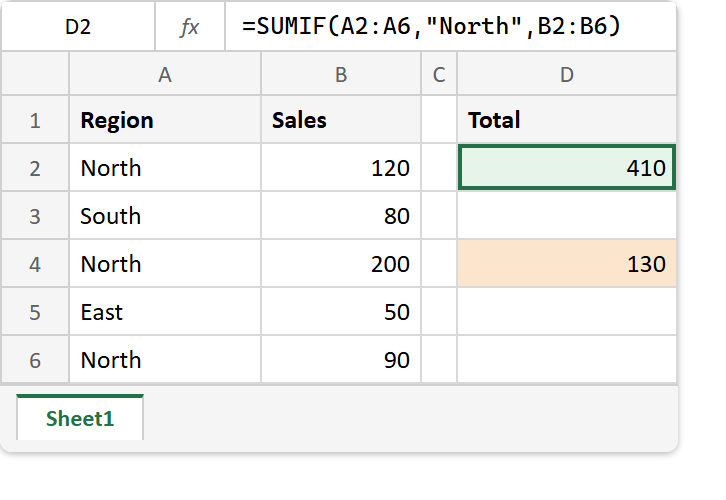Select the Sheet1 tab
Viewport: 726px width, 500px height.
pos(80,418)
